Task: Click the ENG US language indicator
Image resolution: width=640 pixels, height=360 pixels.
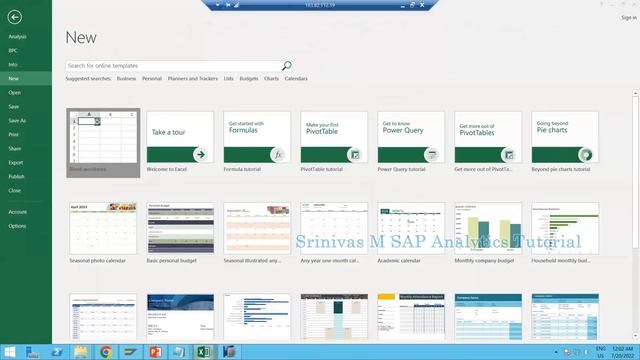Action: click(600, 352)
